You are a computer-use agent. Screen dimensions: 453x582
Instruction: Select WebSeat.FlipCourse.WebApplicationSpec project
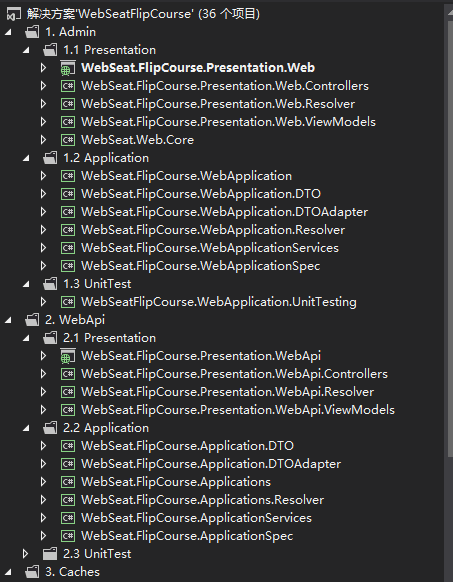point(201,266)
